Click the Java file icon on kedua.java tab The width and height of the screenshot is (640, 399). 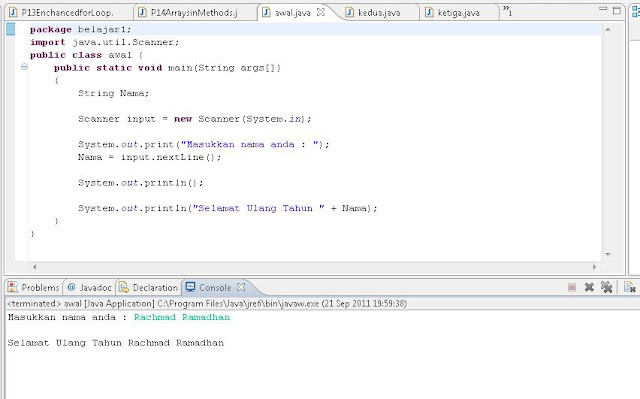(x=349, y=12)
